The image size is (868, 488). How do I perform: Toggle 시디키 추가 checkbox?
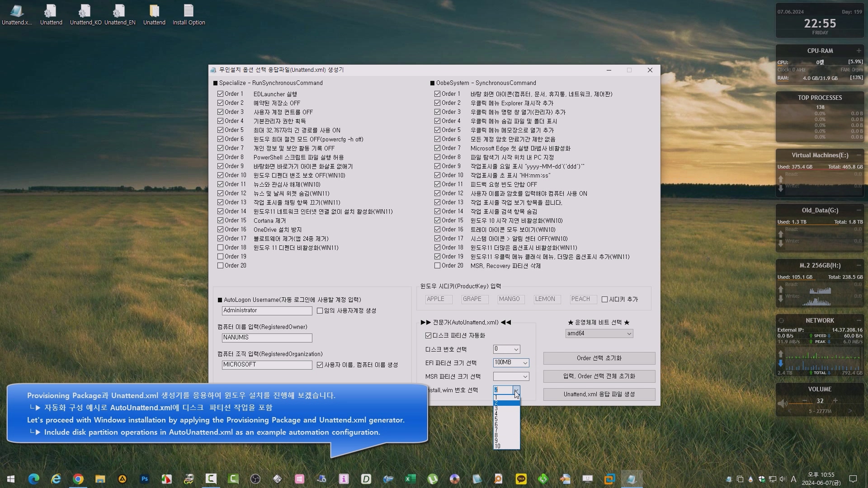[605, 299]
